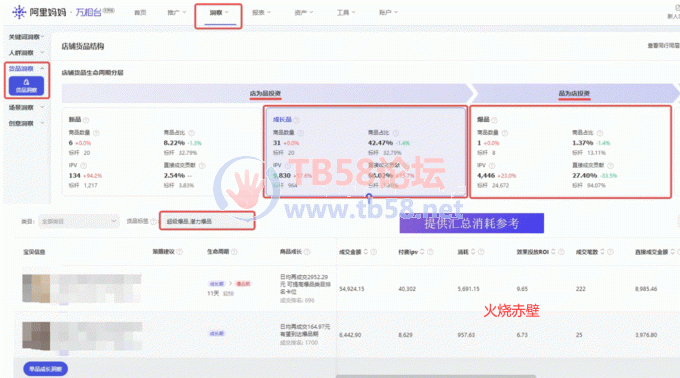Click the sort arrows on 付费ipv column
The width and height of the screenshot is (680, 378).
(422, 252)
